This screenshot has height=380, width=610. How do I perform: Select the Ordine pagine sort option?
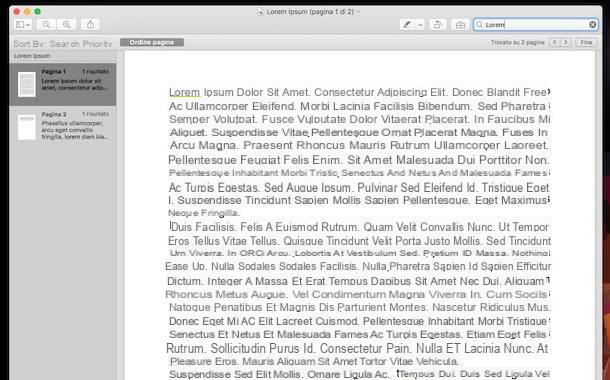[152, 42]
